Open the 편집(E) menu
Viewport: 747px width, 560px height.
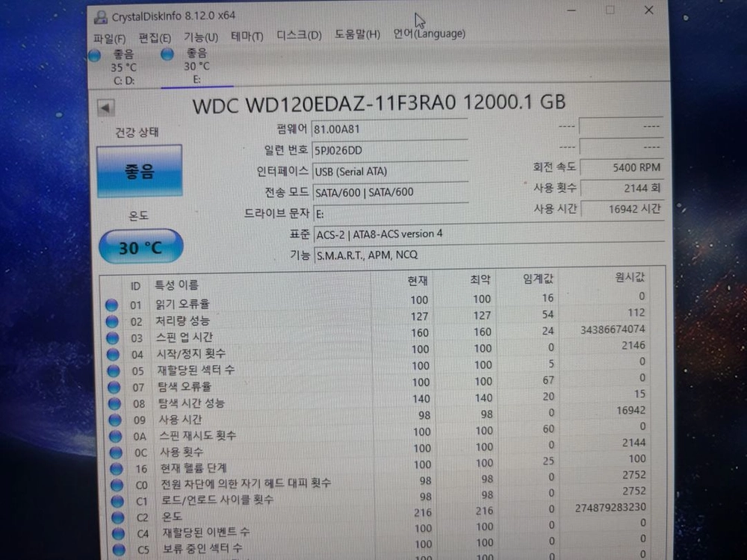(x=155, y=37)
